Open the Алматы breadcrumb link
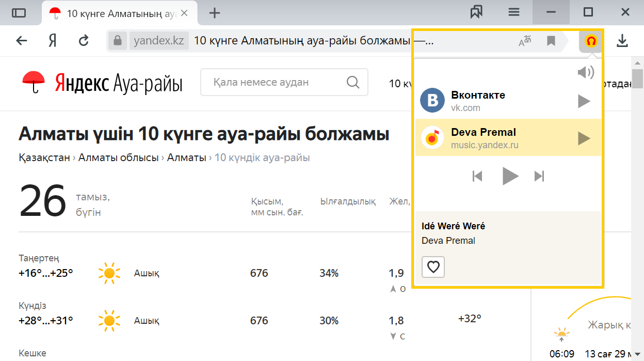This screenshot has width=644, height=361. tap(187, 158)
